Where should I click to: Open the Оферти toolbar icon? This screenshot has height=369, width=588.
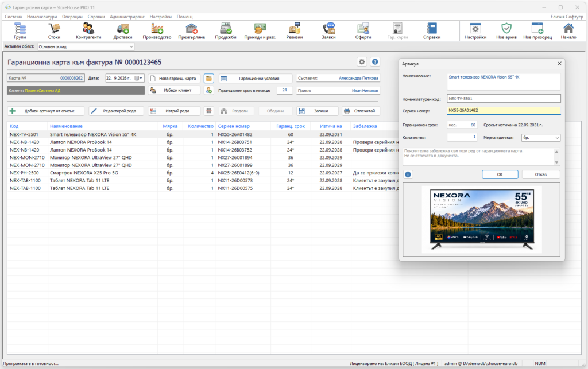363,31
